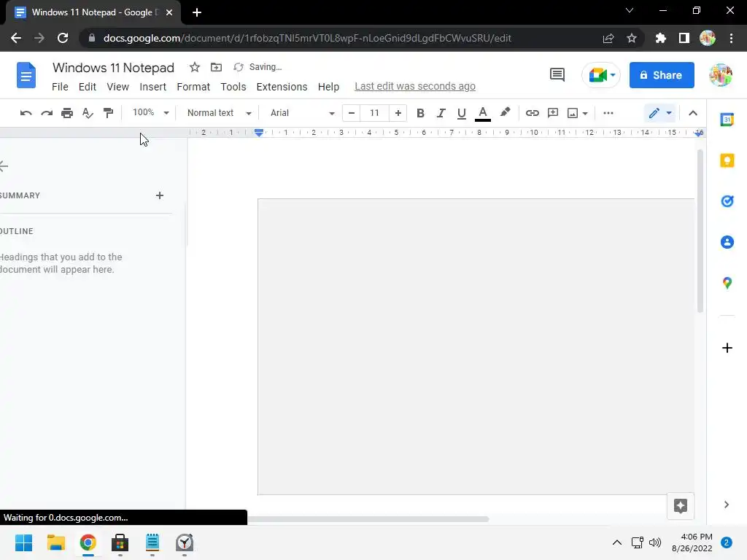Toggle bold formatting
The height and width of the screenshot is (560, 747).
click(x=420, y=113)
